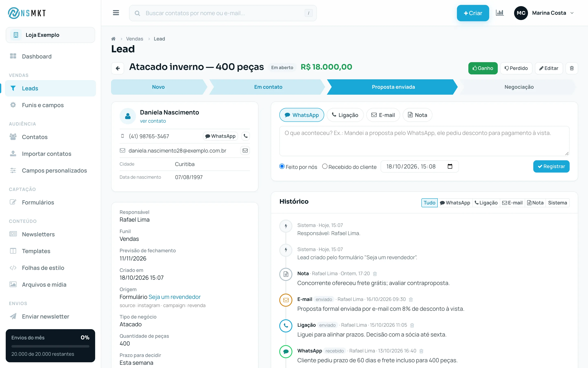The height and width of the screenshot is (368, 588).
Task: Open Arquivos e mídia in sidebar
Action: coord(50,285)
